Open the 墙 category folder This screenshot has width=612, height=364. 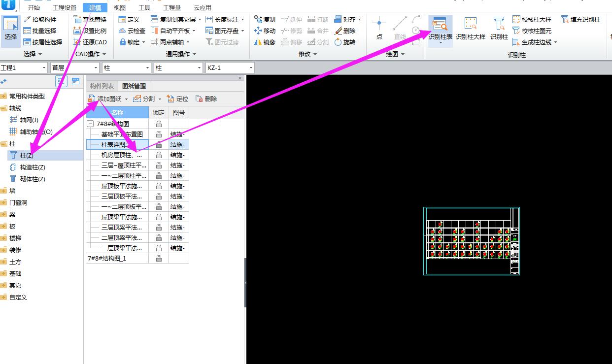(8, 191)
